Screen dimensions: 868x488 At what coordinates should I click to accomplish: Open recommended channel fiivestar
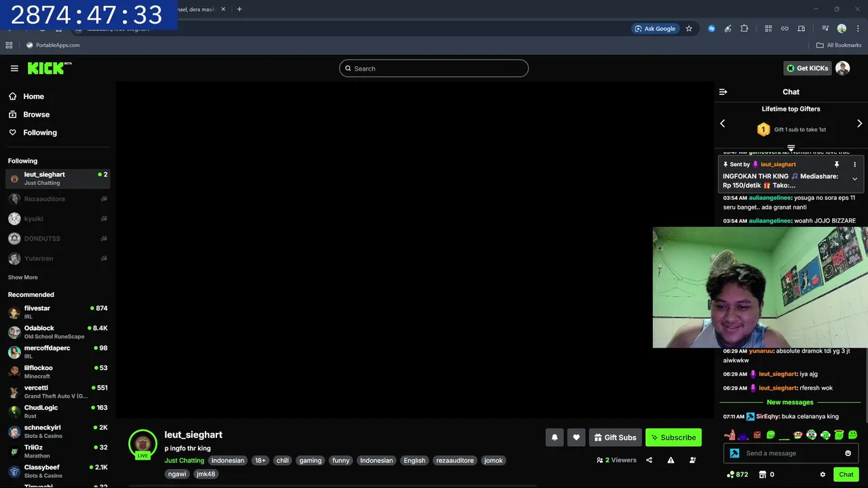pyautogui.click(x=58, y=312)
